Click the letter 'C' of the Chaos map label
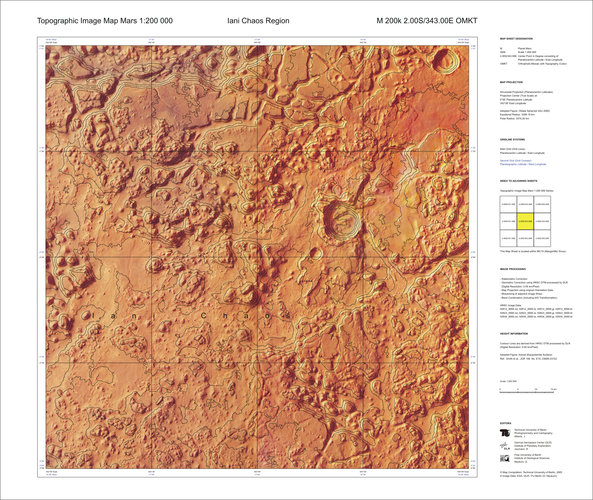The image size is (593, 500). pyautogui.click(x=203, y=315)
